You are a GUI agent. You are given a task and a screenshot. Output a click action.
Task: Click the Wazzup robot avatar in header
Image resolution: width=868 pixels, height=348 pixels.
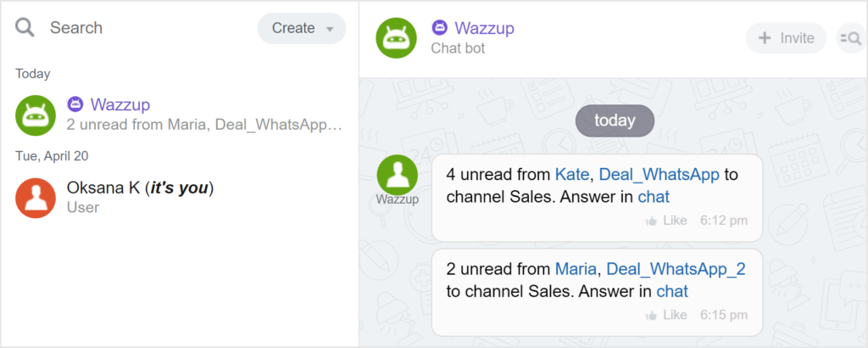397,38
